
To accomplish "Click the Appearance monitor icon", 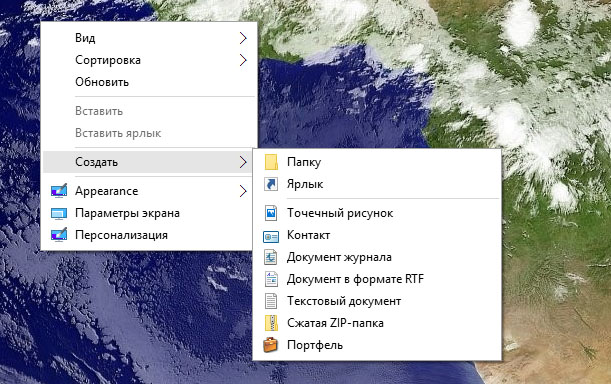I will click(x=59, y=191).
